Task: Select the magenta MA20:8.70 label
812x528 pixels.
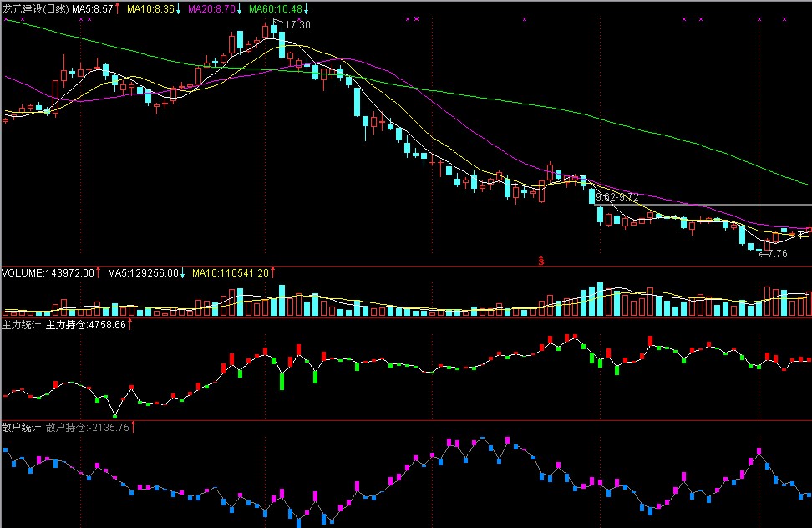Action: pyautogui.click(x=212, y=8)
